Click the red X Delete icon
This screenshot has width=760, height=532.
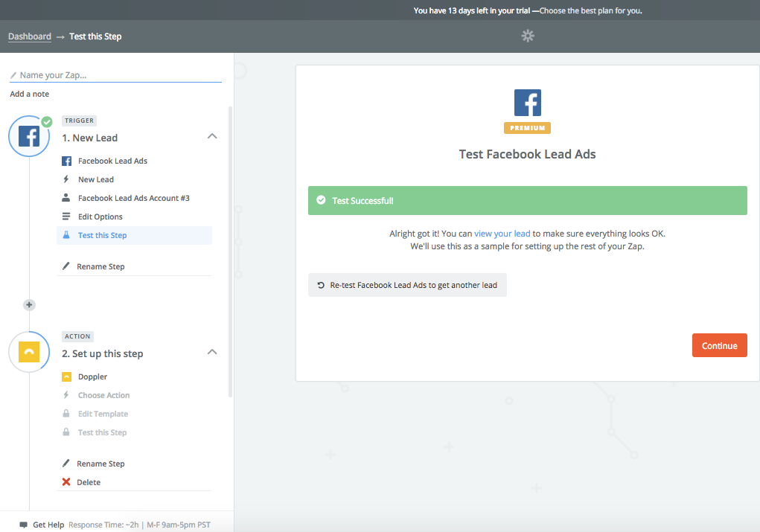pos(66,481)
